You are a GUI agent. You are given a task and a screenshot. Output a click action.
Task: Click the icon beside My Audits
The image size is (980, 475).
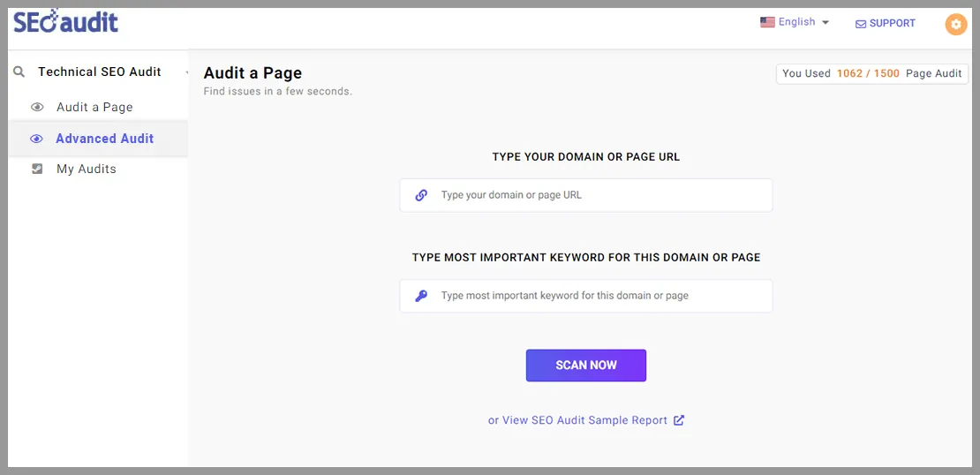(37, 169)
